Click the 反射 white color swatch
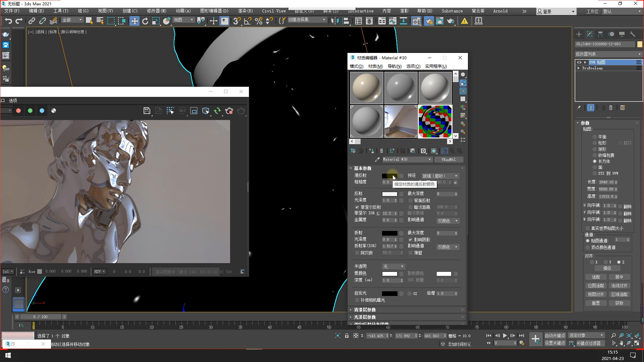 [389, 194]
